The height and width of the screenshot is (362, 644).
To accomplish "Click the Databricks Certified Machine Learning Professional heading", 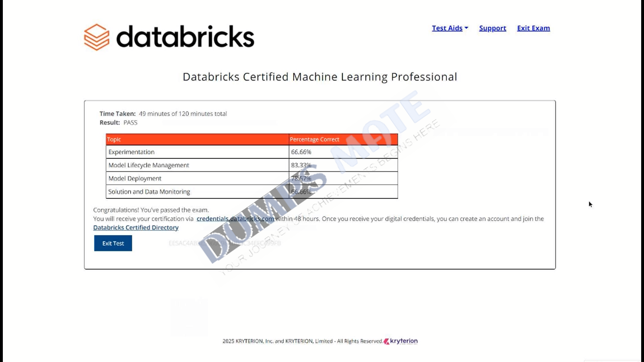I will (320, 77).
